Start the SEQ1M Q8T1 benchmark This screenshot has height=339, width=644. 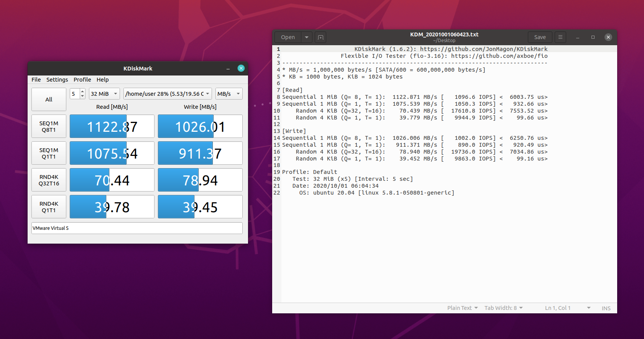49,126
